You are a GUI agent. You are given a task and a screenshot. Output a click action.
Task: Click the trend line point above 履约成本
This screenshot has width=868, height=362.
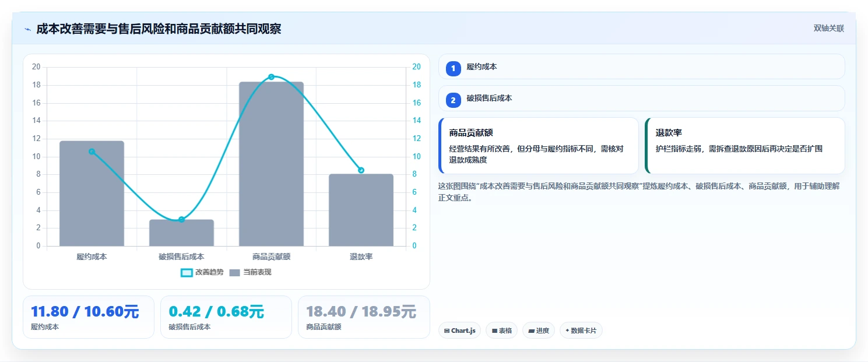[92, 152]
